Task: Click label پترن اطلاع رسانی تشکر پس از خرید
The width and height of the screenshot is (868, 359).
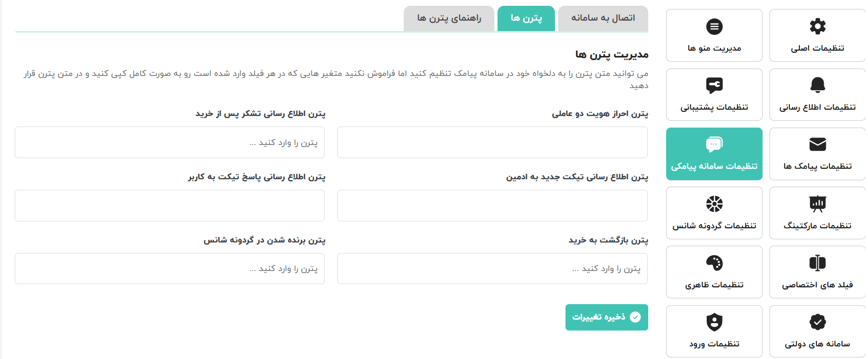Action: (x=260, y=113)
